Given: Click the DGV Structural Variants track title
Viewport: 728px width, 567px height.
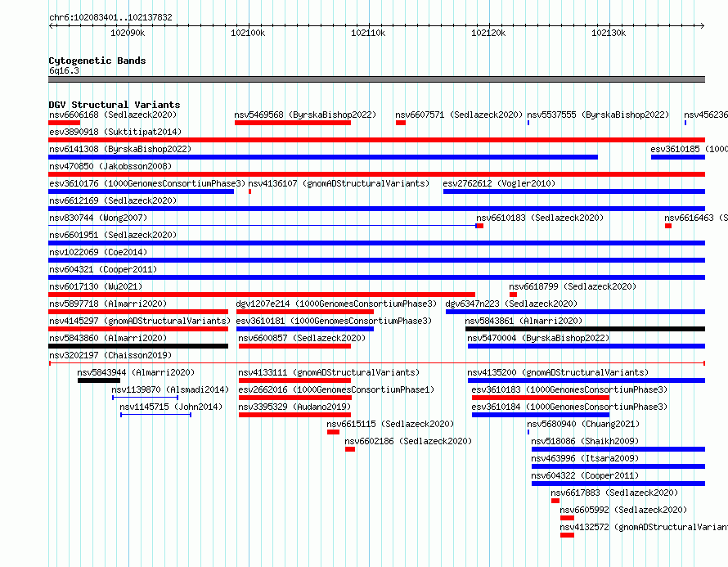Looking at the screenshot, I should pyautogui.click(x=115, y=105).
